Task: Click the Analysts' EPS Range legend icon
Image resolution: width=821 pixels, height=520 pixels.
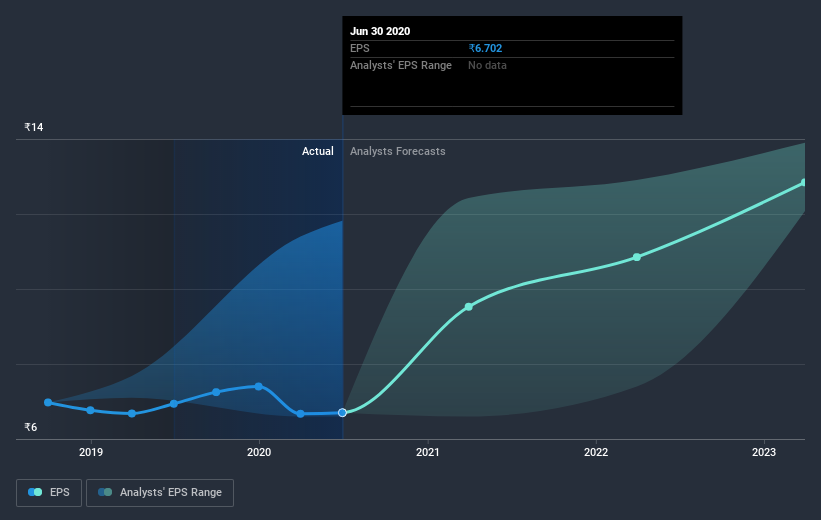Action: [x=105, y=492]
